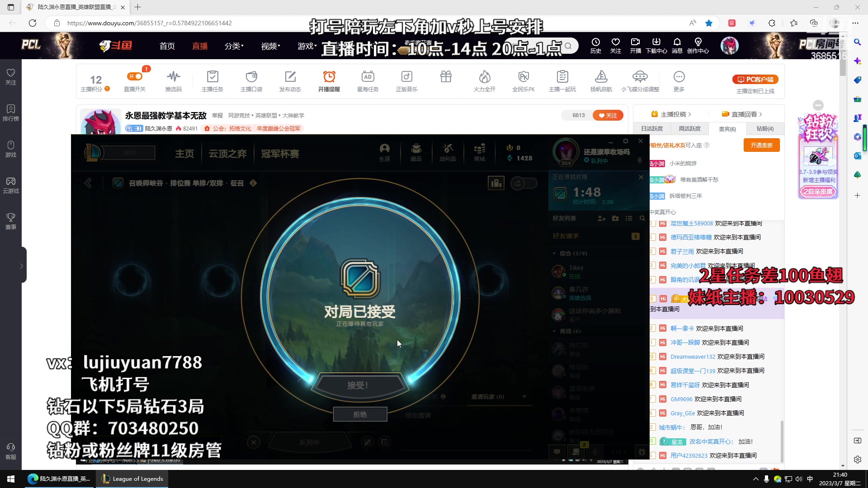Open 全民乐PK icon
Screen dimensions: 868x488
coord(524,81)
